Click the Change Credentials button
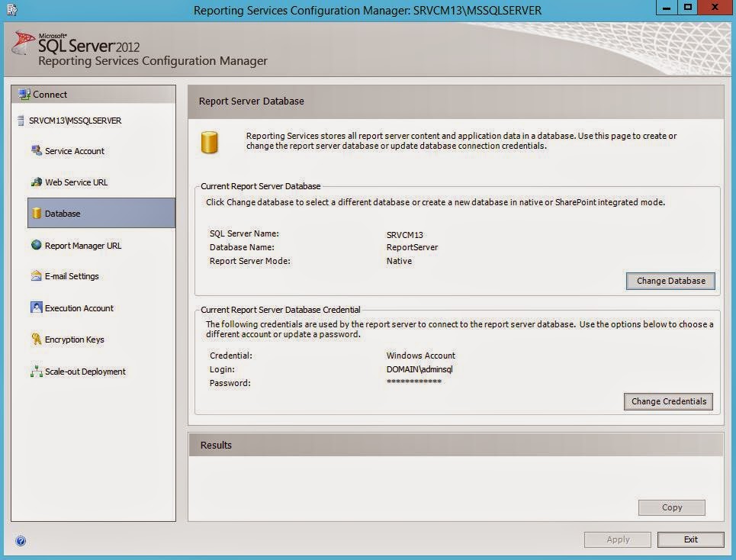 pyautogui.click(x=668, y=401)
